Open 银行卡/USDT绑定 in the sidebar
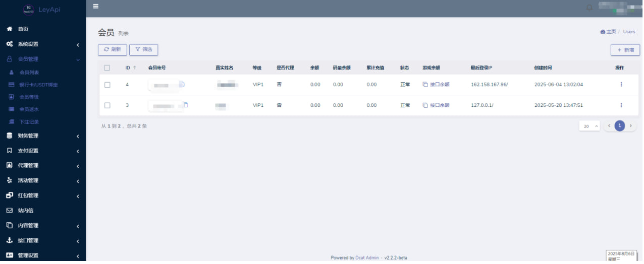The height and width of the screenshot is (264, 644). point(38,85)
